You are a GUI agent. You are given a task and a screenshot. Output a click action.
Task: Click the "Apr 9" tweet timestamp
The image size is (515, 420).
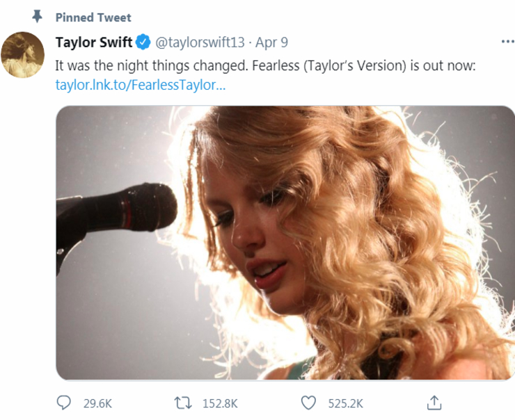point(271,42)
